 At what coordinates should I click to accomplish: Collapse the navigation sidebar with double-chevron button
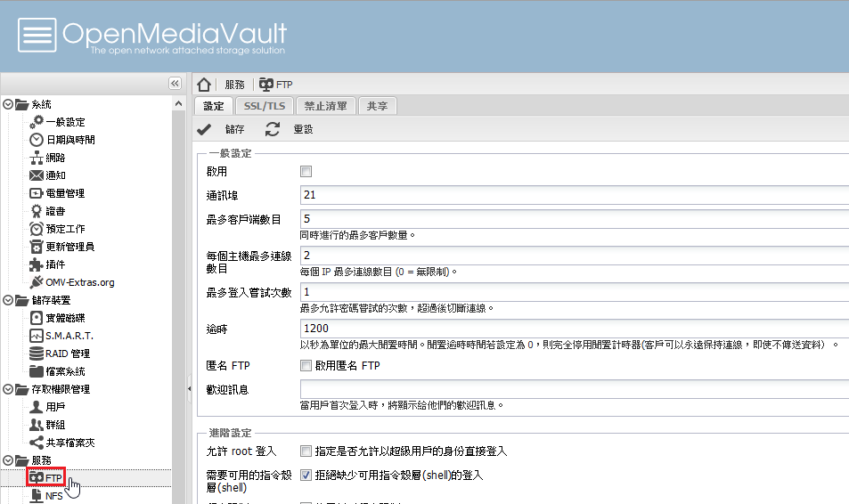click(175, 84)
